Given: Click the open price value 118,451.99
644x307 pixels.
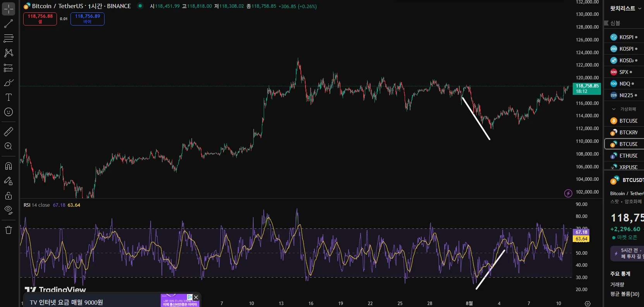Looking at the screenshot, I should pos(167,6).
